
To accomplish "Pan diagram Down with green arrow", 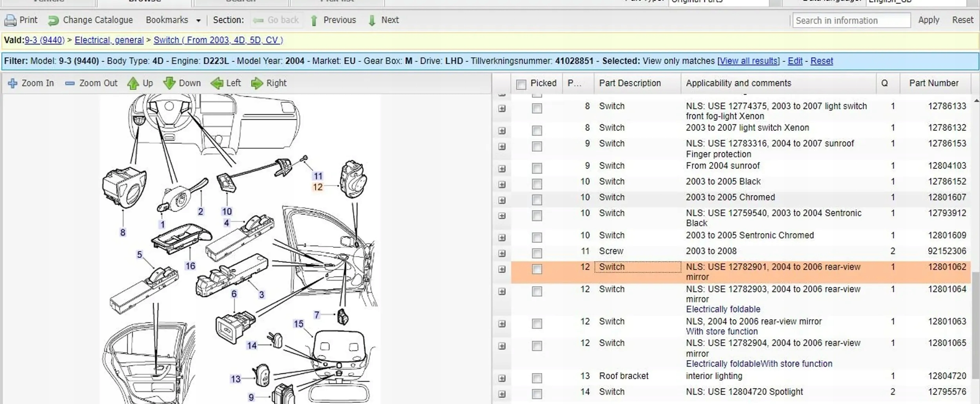I will [169, 83].
